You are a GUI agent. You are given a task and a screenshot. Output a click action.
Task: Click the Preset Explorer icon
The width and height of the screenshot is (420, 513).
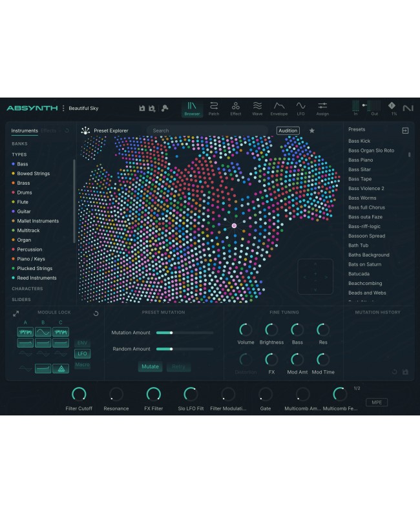[x=85, y=131]
